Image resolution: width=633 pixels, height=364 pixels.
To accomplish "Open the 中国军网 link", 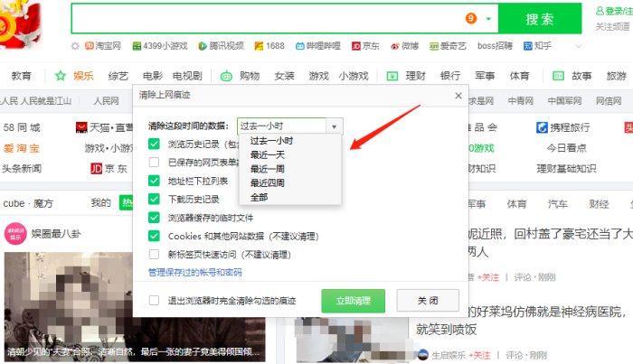I will [x=564, y=101].
